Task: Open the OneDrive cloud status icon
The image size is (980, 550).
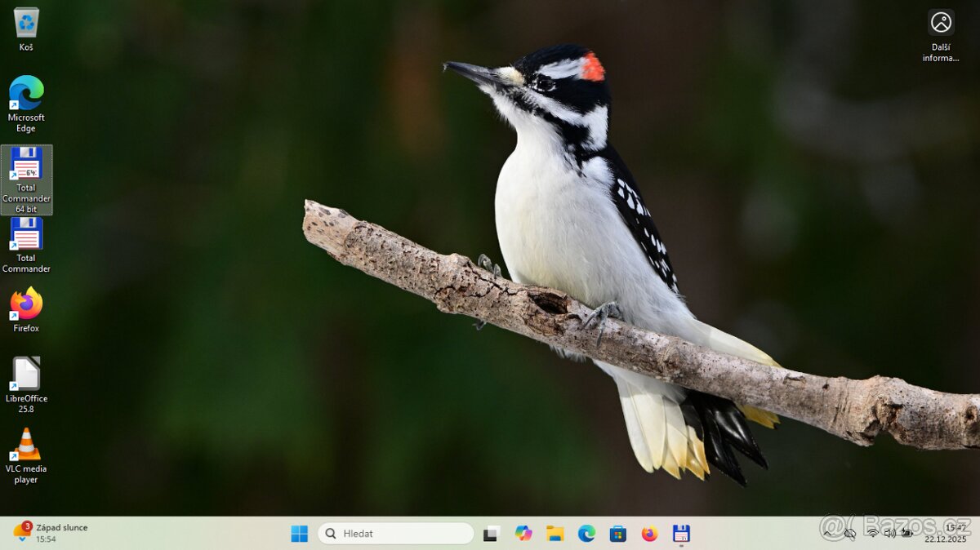Action: click(851, 533)
